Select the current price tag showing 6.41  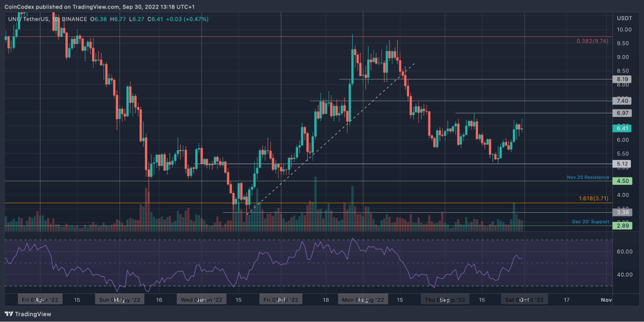pos(622,128)
